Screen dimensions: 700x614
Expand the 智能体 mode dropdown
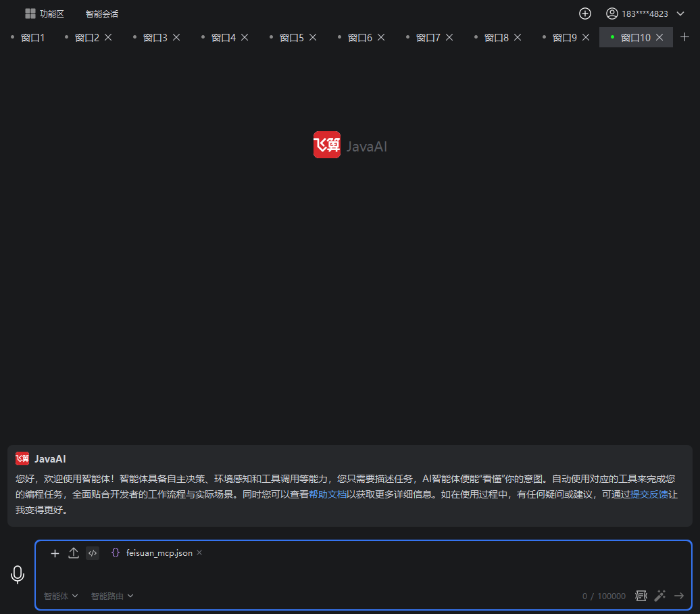[x=61, y=596]
